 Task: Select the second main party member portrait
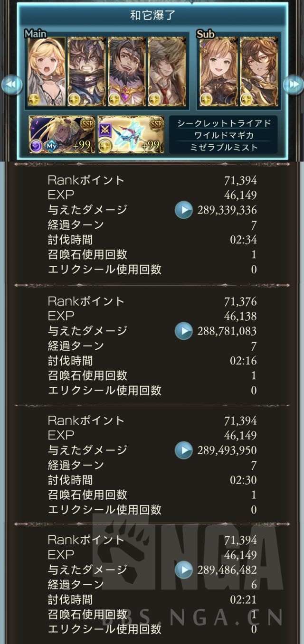point(86,71)
